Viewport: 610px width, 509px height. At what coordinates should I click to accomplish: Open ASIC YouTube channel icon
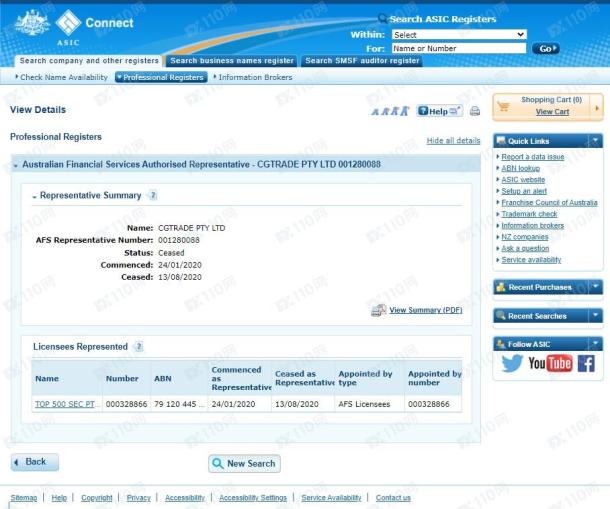coord(550,363)
